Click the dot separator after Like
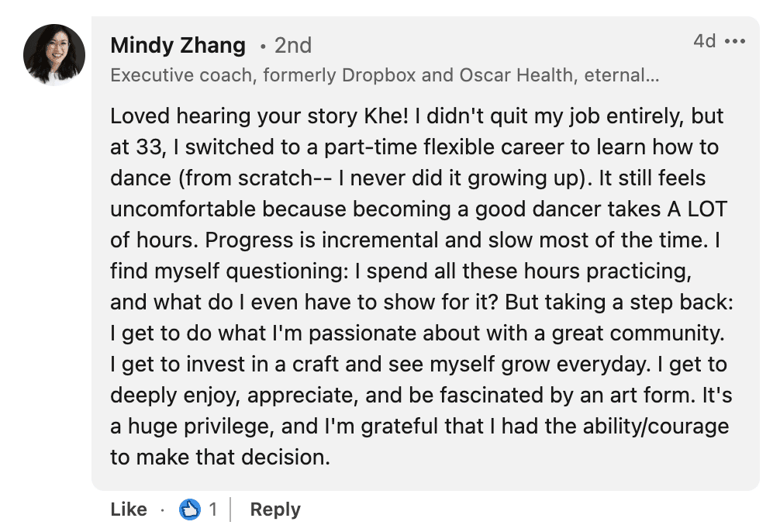Screen dimensions: 780x532 coord(163,510)
